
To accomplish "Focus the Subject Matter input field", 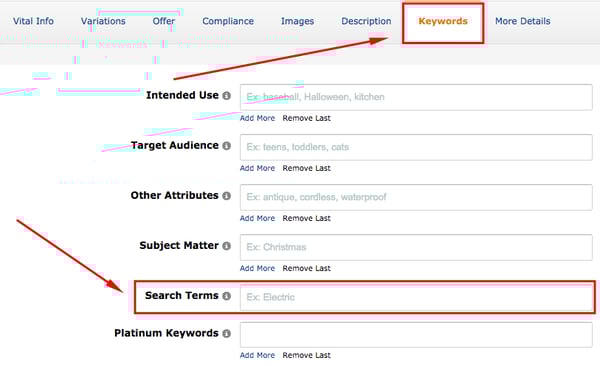I will (416, 247).
